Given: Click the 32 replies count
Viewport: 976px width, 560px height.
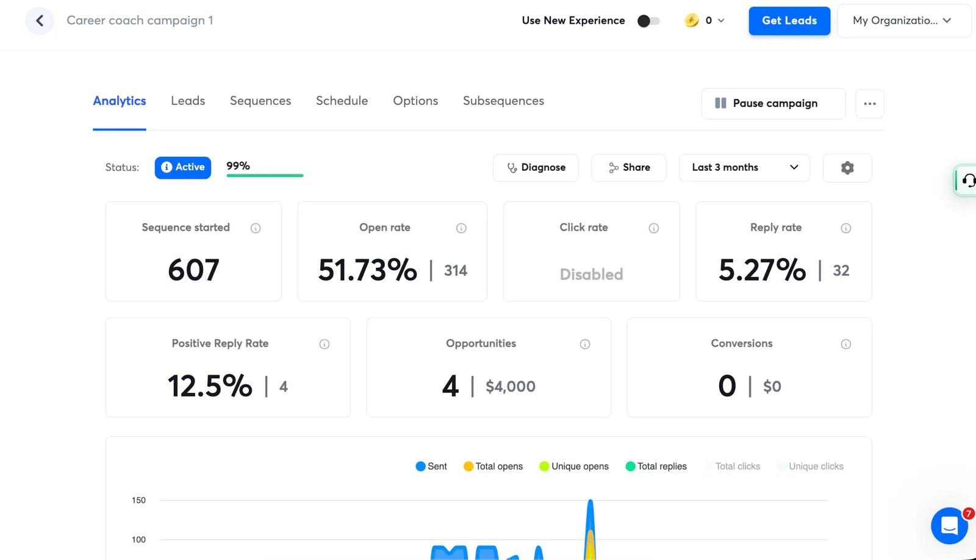Looking at the screenshot, I should coord(841,270).
